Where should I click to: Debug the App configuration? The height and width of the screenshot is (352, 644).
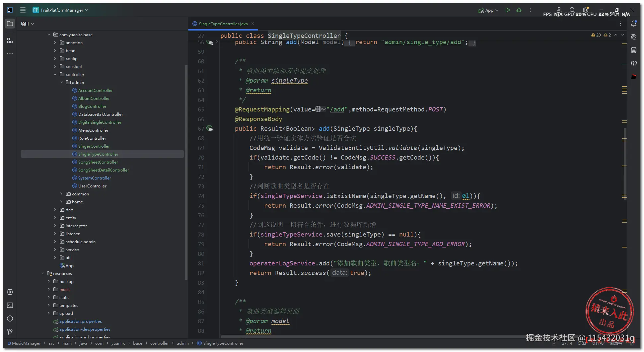point(519,10)
